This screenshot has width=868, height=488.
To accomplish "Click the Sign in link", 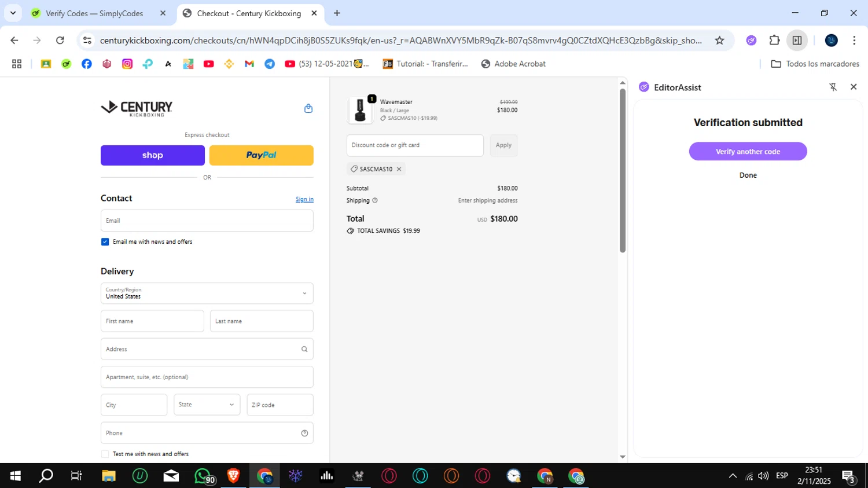I will (x=304, y=199).
